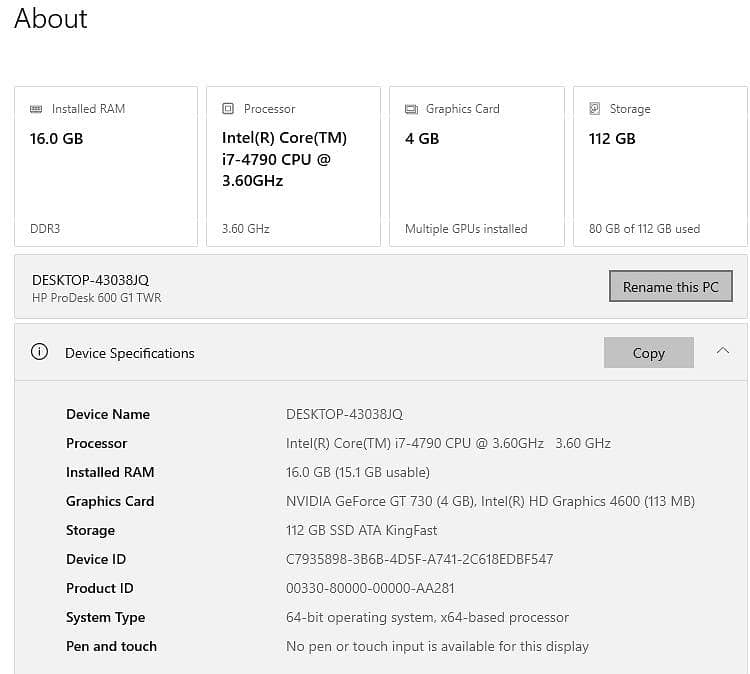Open the Storage 112 GB card
Viewport: 750px width, 674px height.
[x=660, y=166]
